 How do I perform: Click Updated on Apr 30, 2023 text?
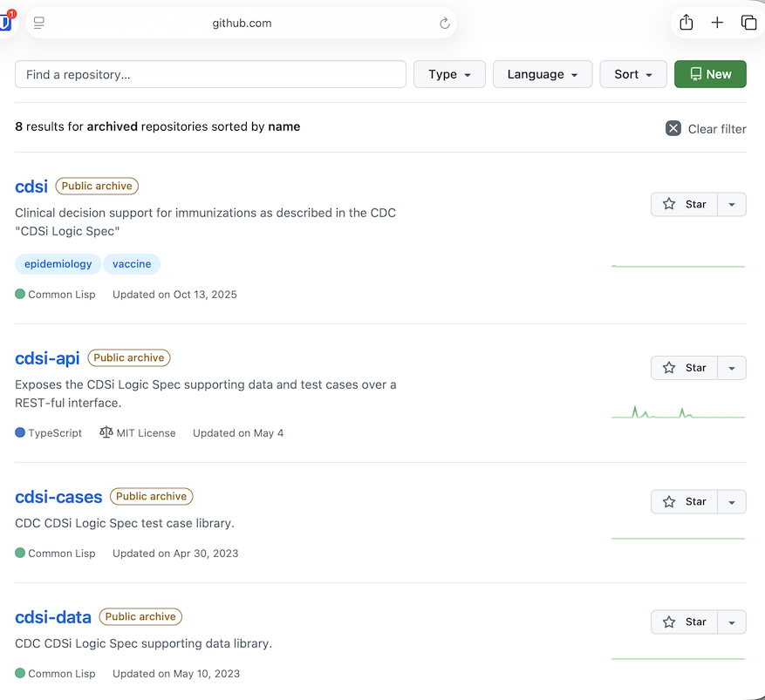pos(175,554)
